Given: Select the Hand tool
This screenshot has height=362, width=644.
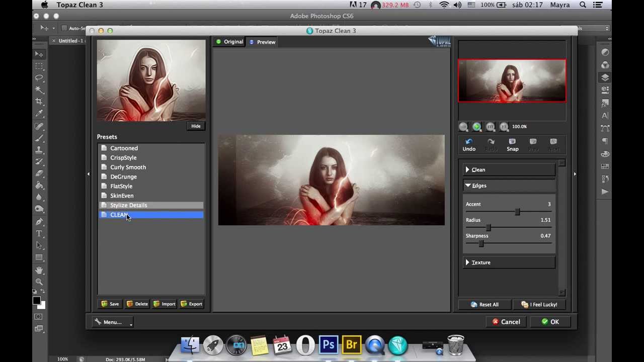Looking at the screenshot, I should click(x=39, y=270).
